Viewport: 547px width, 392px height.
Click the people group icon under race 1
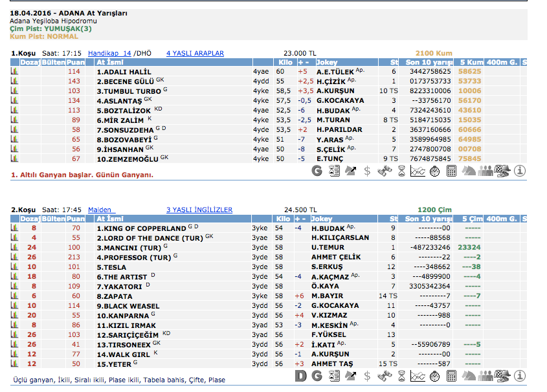[x=486, y=171]
